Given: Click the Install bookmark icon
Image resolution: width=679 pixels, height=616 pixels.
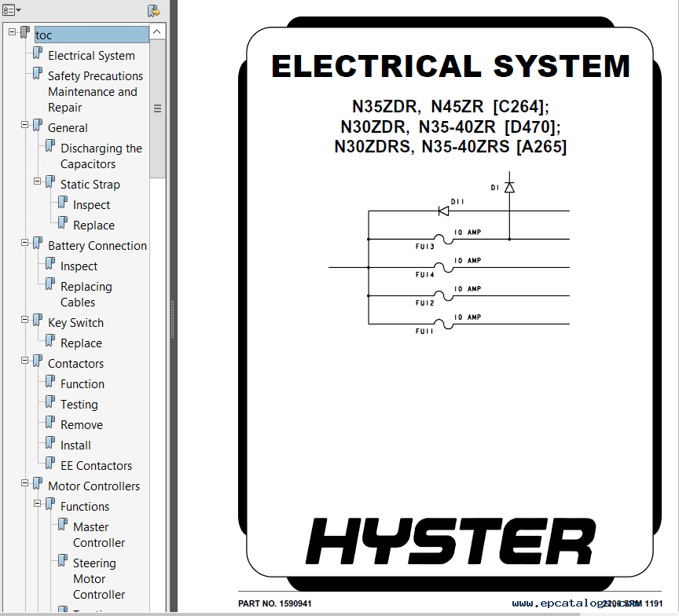Looking at the screenshot, I should tap(50, 443).
